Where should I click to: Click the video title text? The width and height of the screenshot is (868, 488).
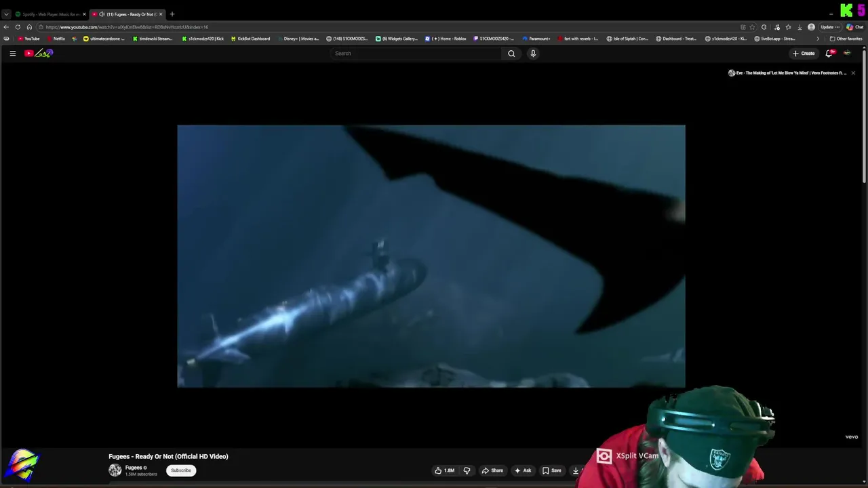pyautogui.click(x=168, y=457)
